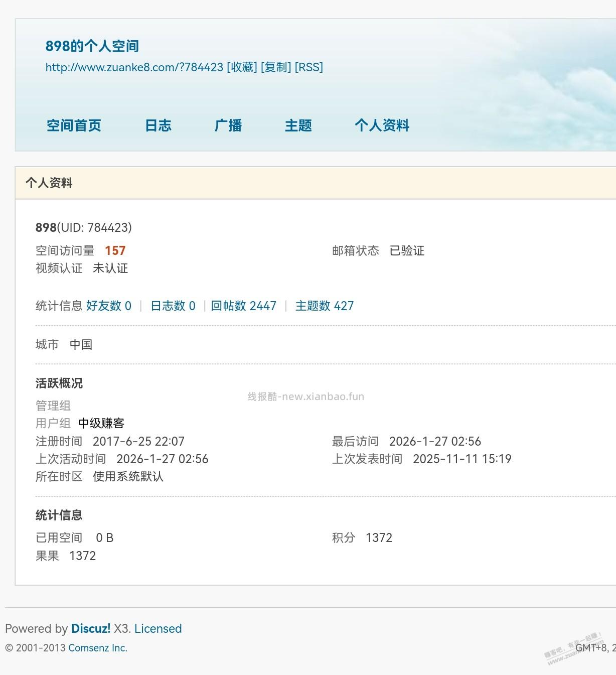Open the 广播 page
This screenshot has height=675, width=616.
[x=228, y=126]
